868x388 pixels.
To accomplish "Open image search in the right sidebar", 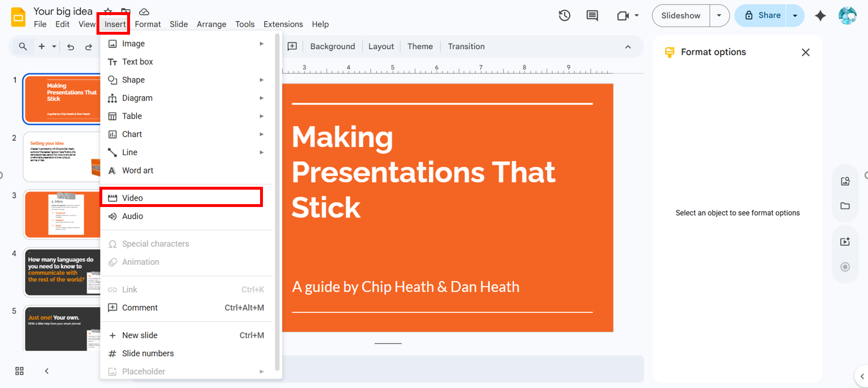I will pos(845,180).
